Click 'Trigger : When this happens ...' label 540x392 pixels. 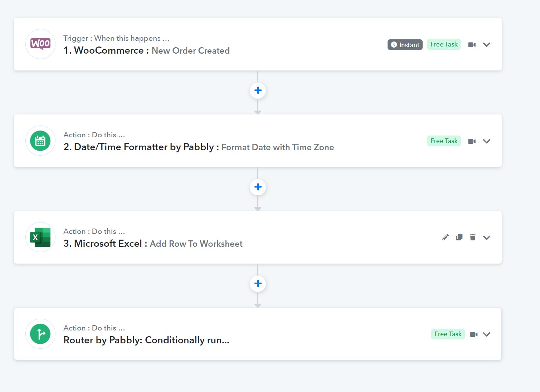point(116,38)
